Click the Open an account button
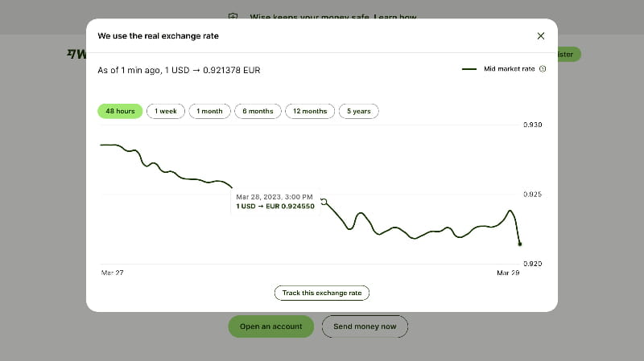Screen dimensions: 644x361 270,326
